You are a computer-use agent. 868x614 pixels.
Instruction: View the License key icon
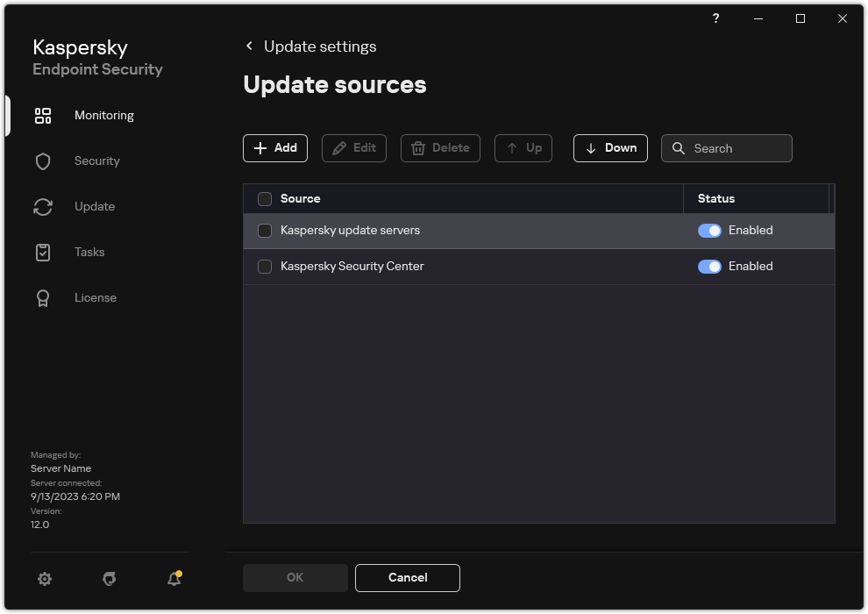(x=43, y=297)
